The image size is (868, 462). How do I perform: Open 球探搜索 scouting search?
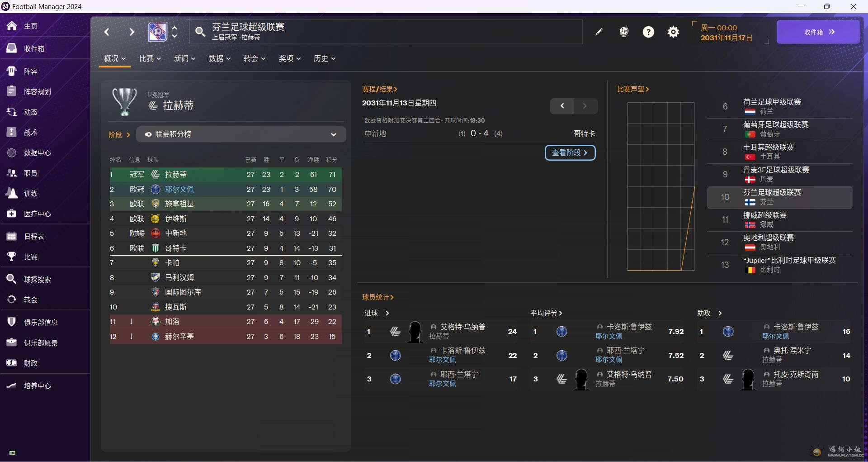click(37, 279)
